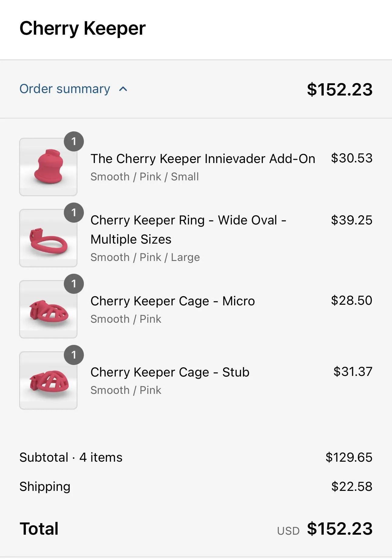Click the bold Total label
Image resolution: width=392 pixels, height=559 pixels.
39,529
